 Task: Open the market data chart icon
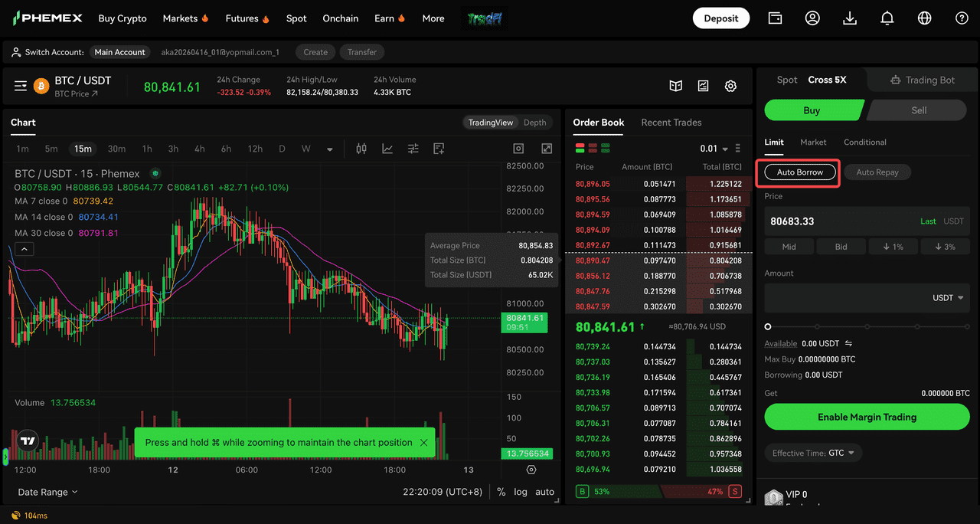[703, 87]
